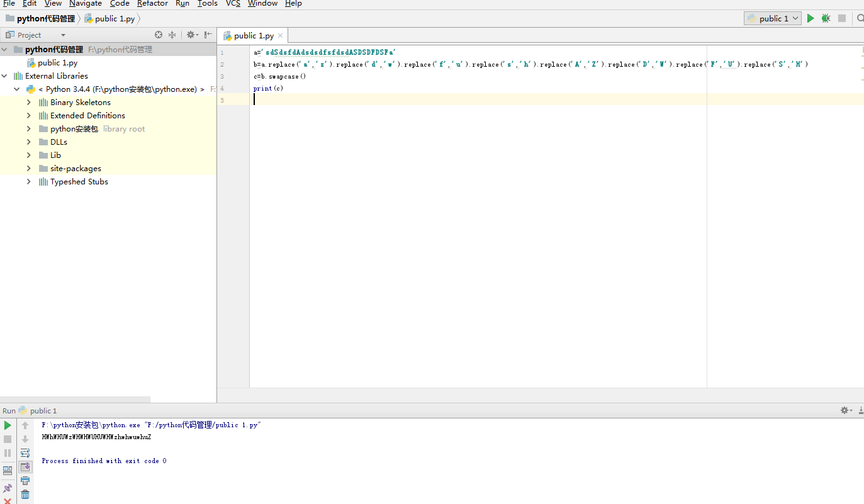
Task: Click the print icon in the Run panel
Action: (25, 481)
